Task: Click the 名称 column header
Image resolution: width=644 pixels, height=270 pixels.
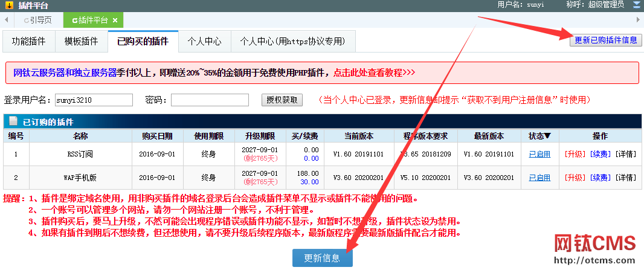Action: click(x=80, y=137)
